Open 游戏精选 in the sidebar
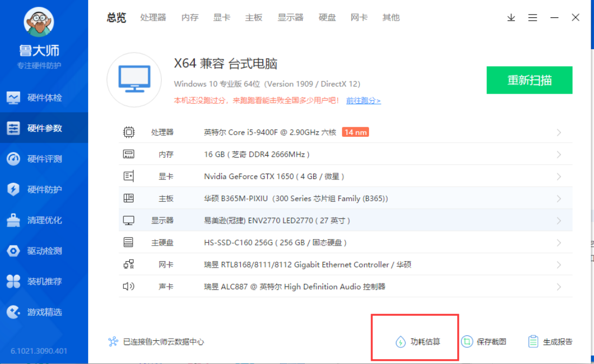 44,313
